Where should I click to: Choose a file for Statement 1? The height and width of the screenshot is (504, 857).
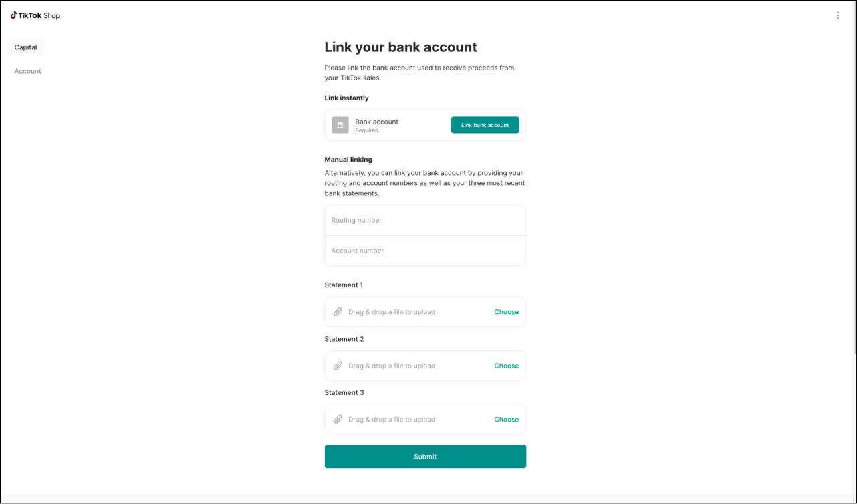506,312
